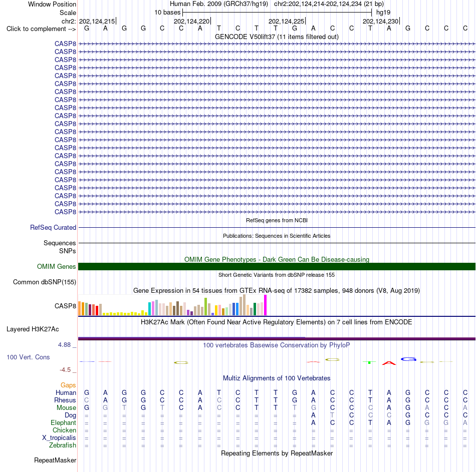476x472 pixels.
Task: Open '100 vertebrates Basewise Conservation by PhyloP' title
Action: (277, 345)
